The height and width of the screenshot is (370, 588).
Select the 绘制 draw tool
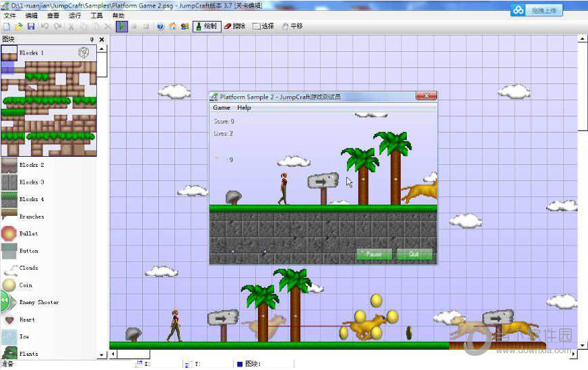pyautogui.click(x=207, y=26)
